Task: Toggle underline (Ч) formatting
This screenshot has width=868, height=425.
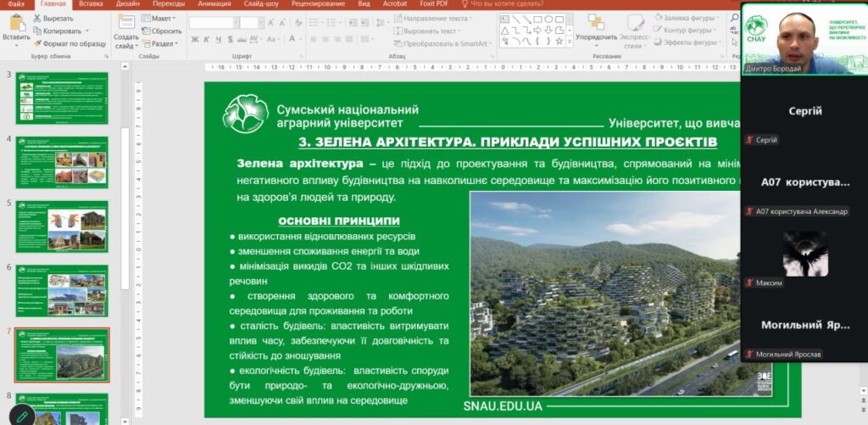Action: [x=217, y=40]
